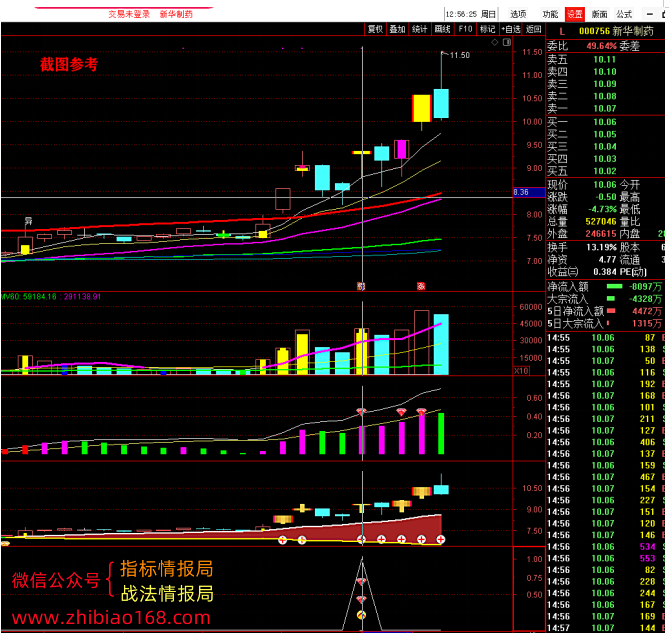Click the 买五 price 10.02
The width and height of the screenshot is (669, 634).
click(605, 171)
